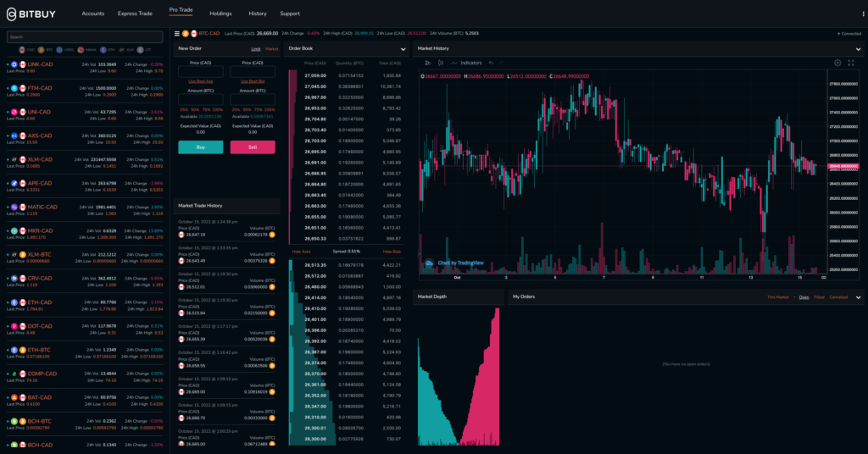Screen dimensions: 868x454
Task: Open the Chart by TradingView link
Action: tap(460, 263)
